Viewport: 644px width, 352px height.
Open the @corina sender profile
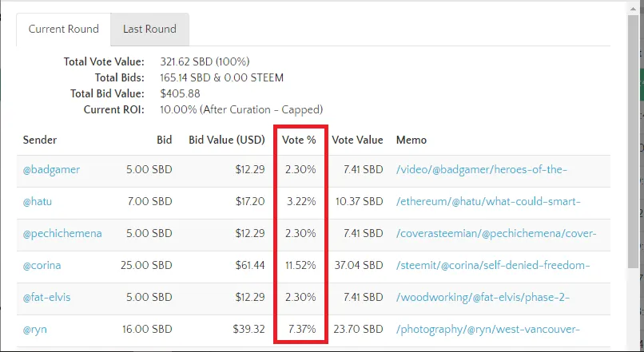pyautogui.click(x=42, y=265)
